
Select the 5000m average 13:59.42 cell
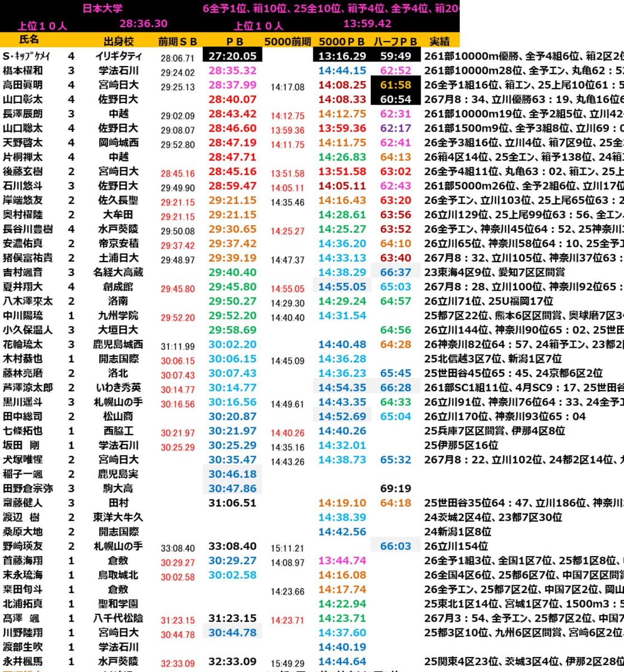pyautogui.click(x=367, y=24)
